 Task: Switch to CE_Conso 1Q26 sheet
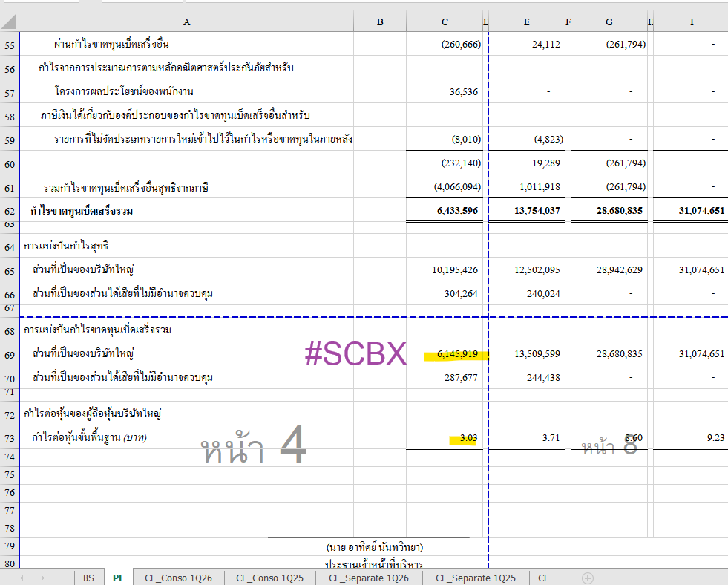click(178, 578)
